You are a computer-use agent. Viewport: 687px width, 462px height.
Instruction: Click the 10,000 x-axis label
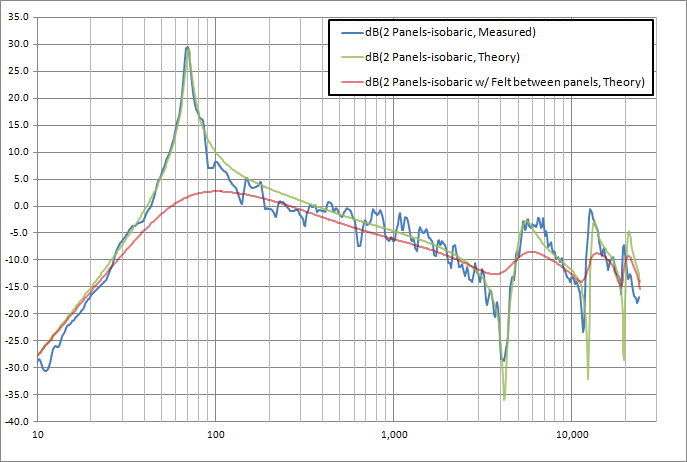tap(571, 435)
